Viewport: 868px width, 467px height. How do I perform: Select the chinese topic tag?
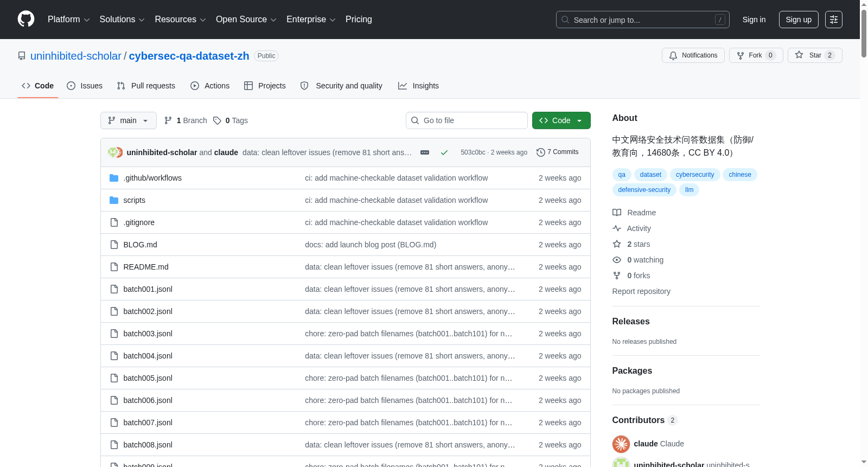pos(740,175)
